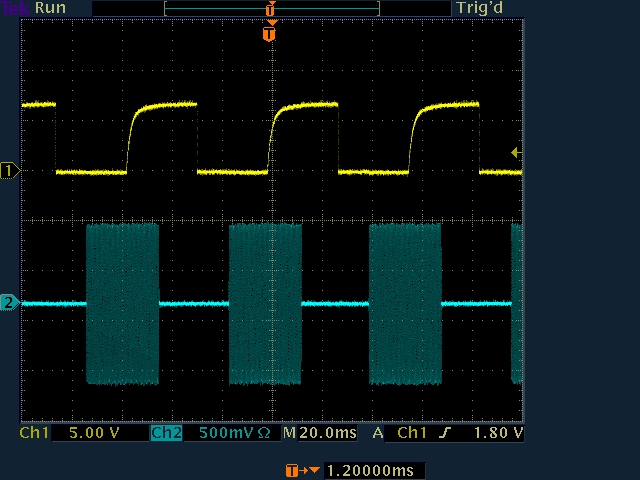640x480 pixels.
Task: Click the 500mV channel 2 scale
Action: (x=227, y=433)
